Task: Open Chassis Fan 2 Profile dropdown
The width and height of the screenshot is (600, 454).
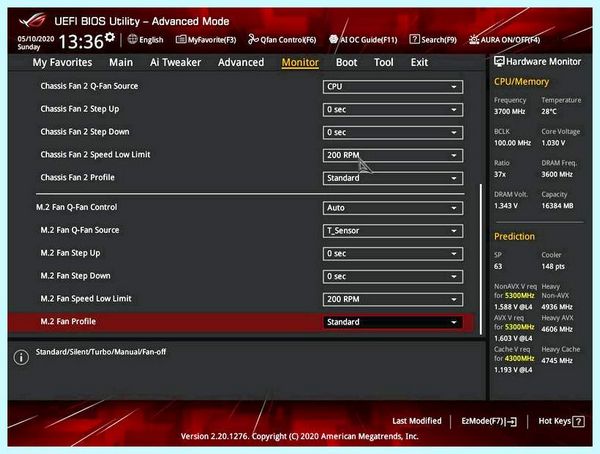Action: pos(393,178)
